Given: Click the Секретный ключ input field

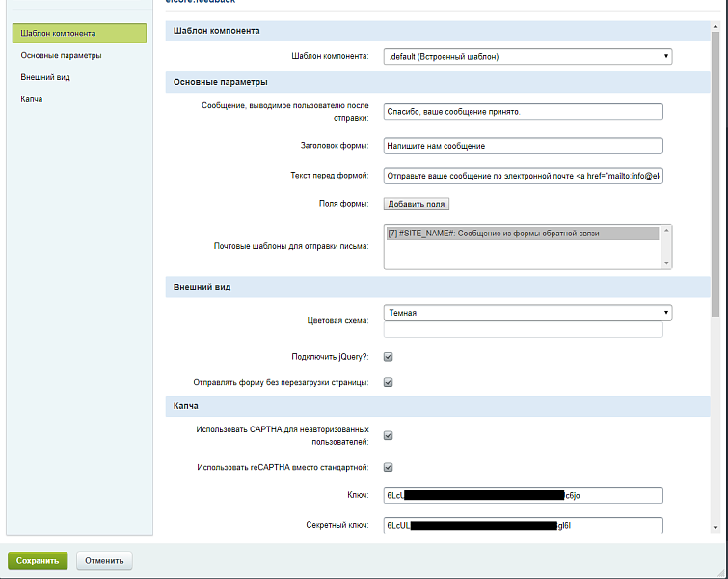Looking at the screenshot, I should click(523, 526).
